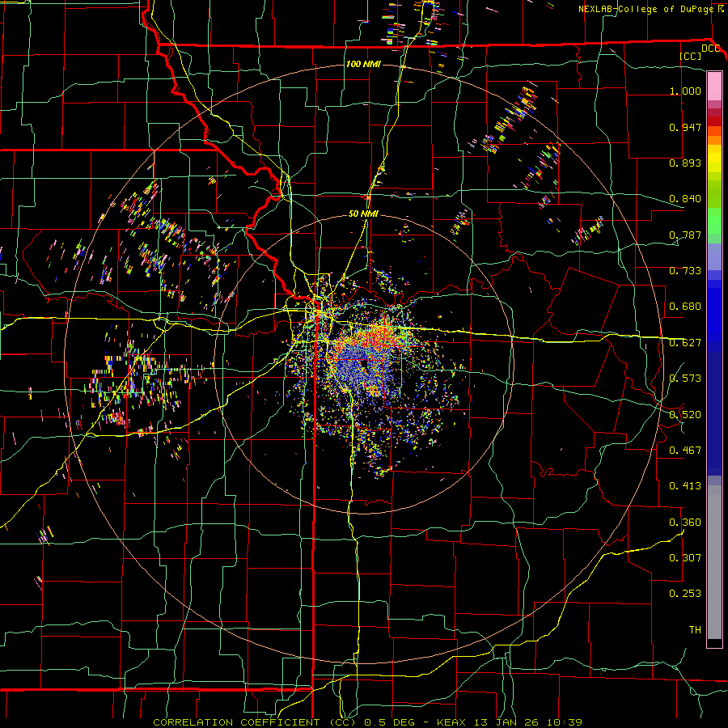Click the TH threshold label
The height and width of the screenshot is (728, 728).
pos(695,630)
